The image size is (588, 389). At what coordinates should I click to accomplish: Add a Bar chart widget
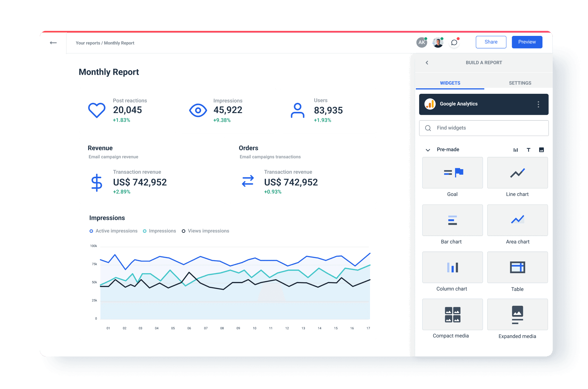click(452, 220)
